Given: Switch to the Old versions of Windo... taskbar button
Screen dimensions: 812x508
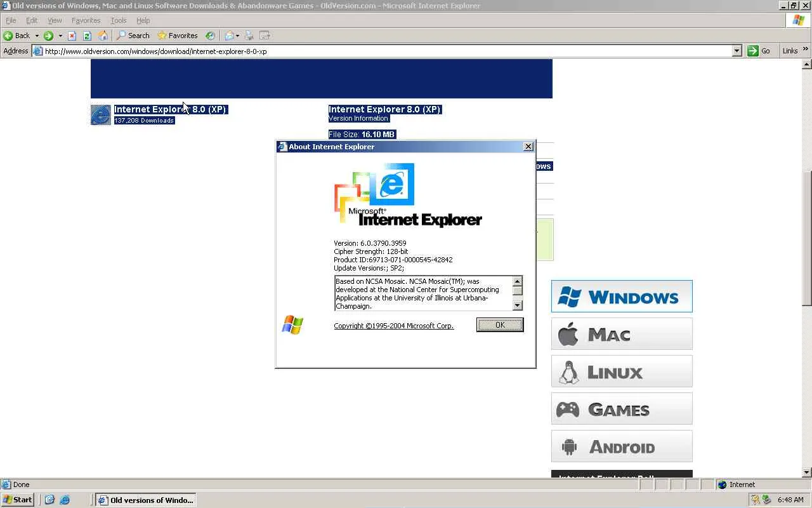Looking at the screenshot, I should coord(145,500).
